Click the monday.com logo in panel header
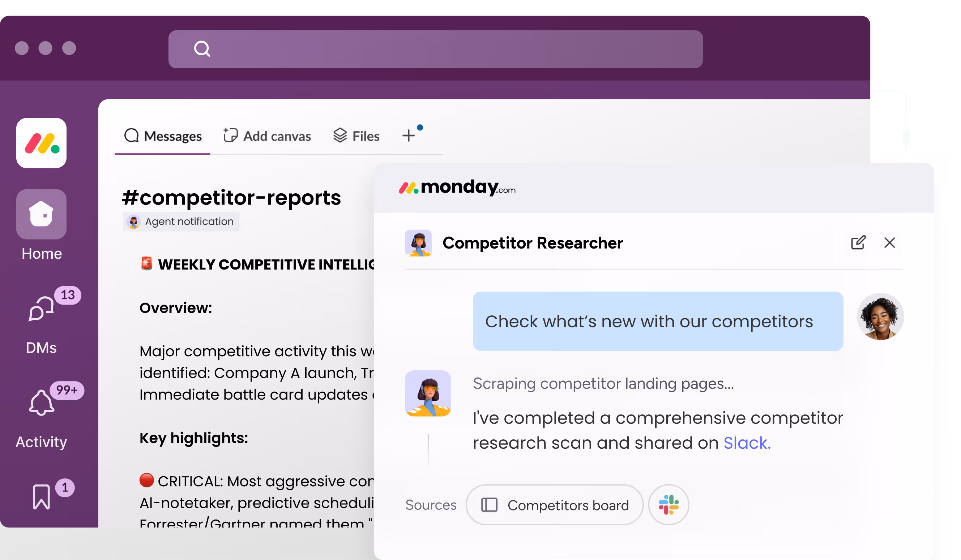The width and height of the screenshot is (961, 560). point(457,188)
